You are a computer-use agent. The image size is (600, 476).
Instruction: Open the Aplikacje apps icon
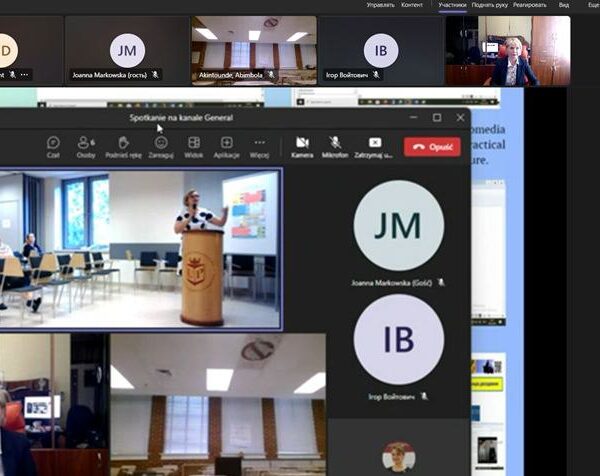[227, 146]
